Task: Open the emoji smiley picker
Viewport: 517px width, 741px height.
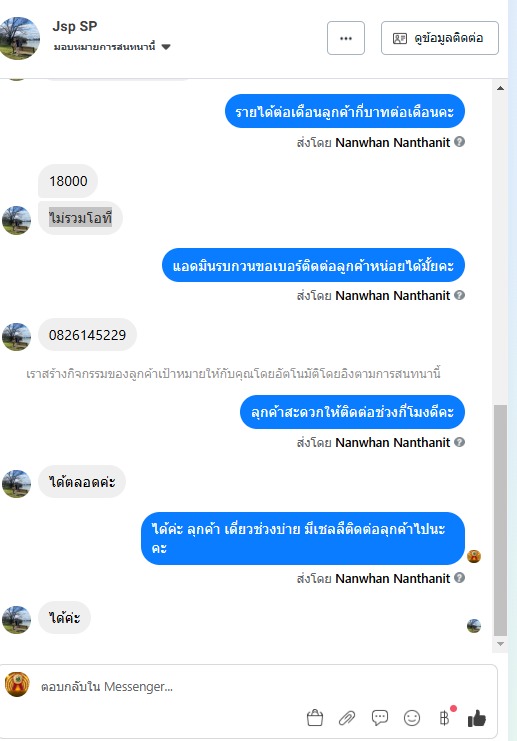Action: click(x=412, y=718)
